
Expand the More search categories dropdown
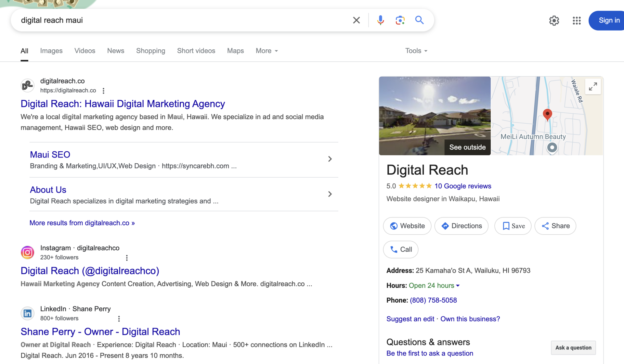click(266, 51)
